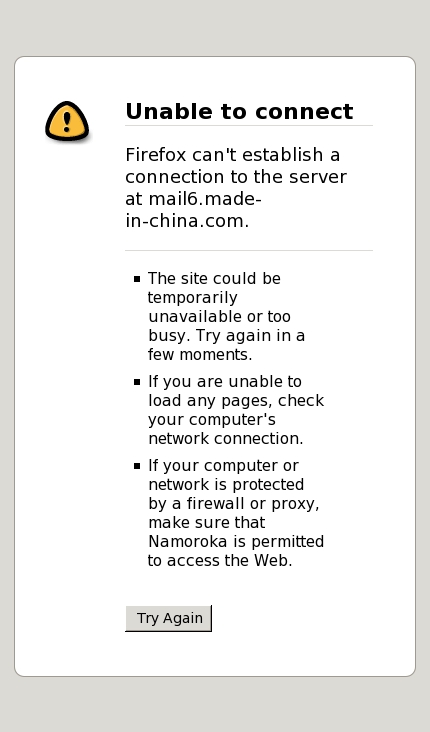Click the Try Again button

pyautogui.click(x=169, y=618)
